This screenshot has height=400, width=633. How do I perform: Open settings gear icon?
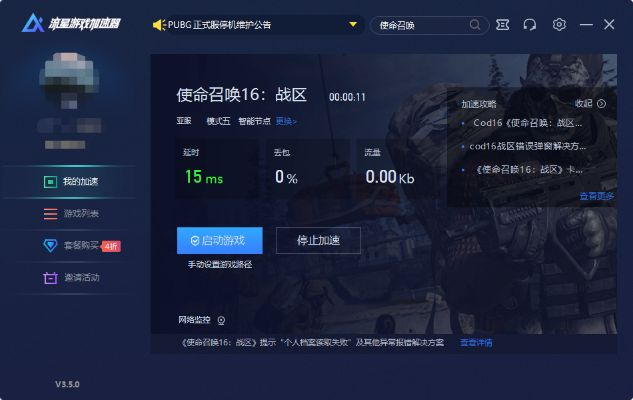click(559, 24)
